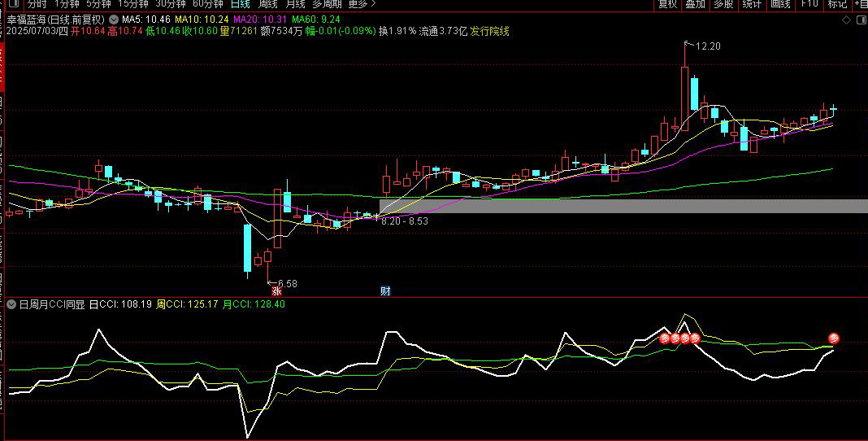Switch to the 周线 weekly chart
The height and width of the screenshot is (441, 868).
point(268,4)
